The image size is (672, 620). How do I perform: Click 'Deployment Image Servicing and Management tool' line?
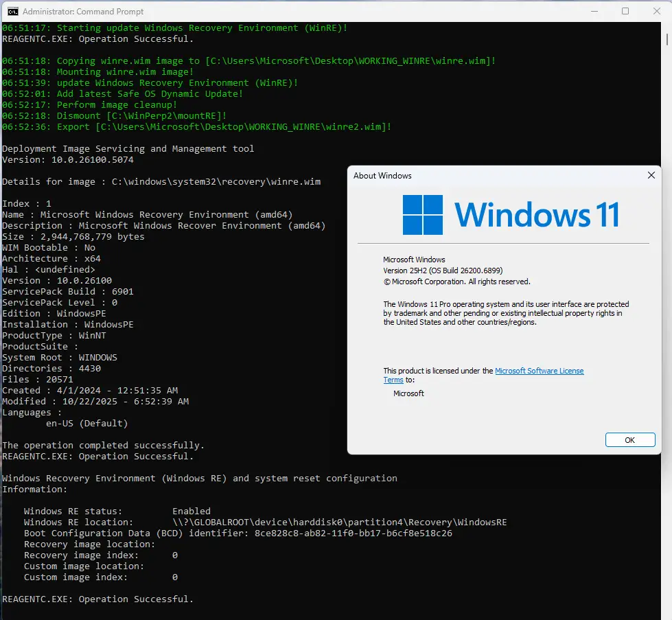pyautogui.click(x=128, y=149)
